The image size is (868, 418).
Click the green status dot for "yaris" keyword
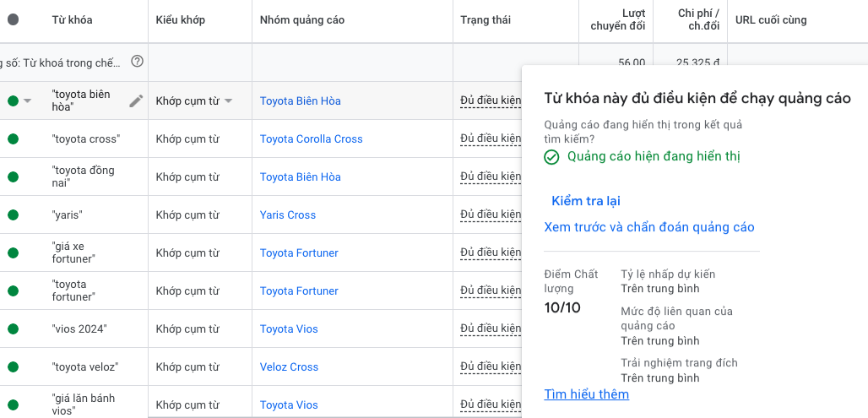click(13, 215)
